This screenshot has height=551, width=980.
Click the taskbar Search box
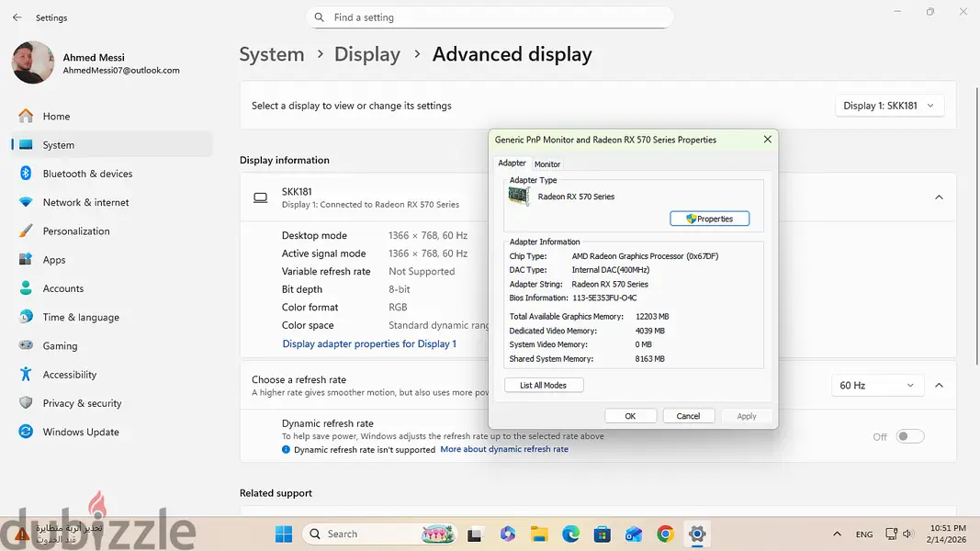[x=379, y=534]
